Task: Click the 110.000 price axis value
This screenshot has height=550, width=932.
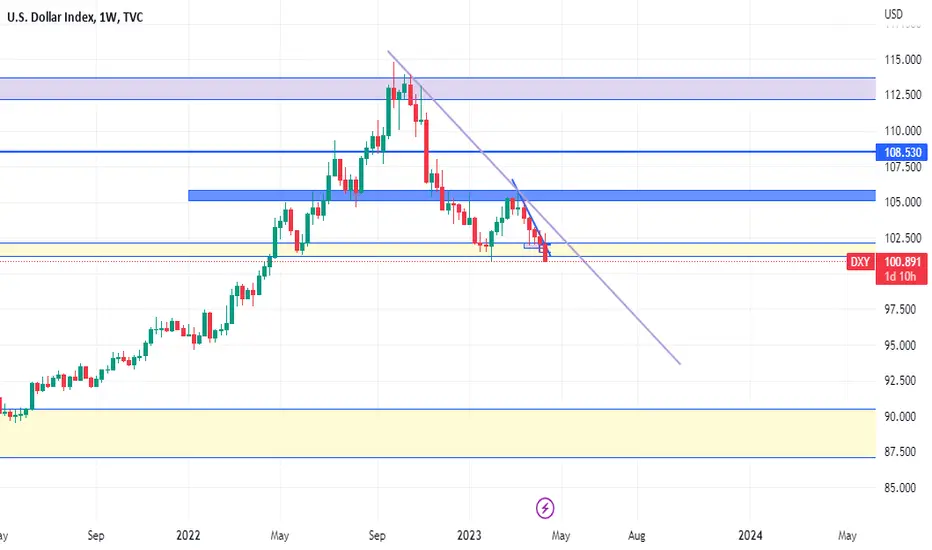Action: pyautogui.click(x=902, y=131)
